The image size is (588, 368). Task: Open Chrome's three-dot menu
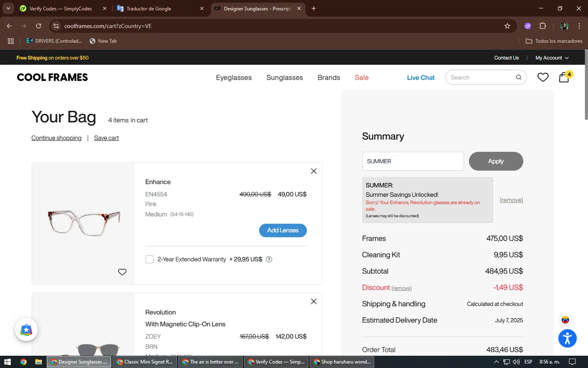tap(579, 26)
